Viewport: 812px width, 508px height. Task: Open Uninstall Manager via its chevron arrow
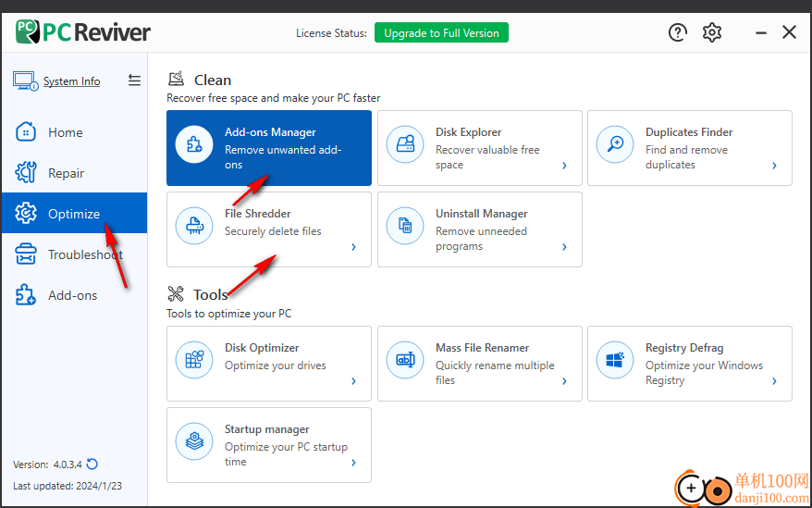564,247
